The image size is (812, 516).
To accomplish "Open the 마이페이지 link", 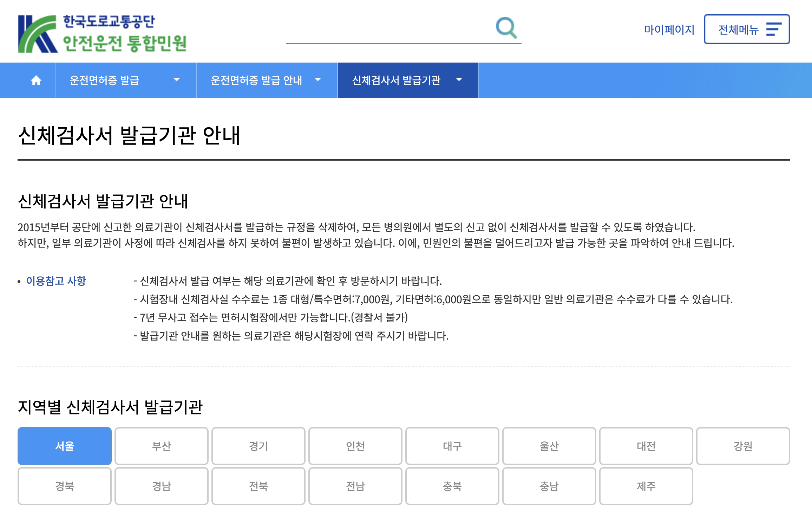I will pos(669,30).
